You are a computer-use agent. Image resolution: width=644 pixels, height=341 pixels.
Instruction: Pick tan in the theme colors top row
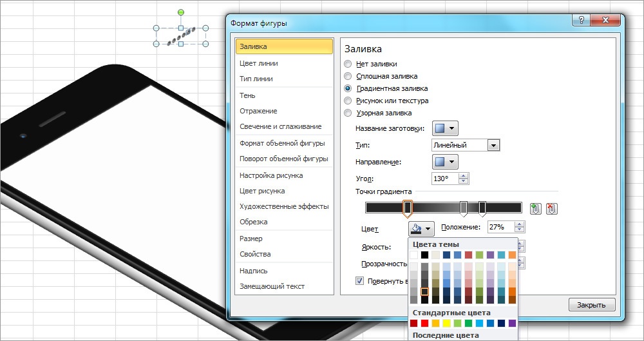[x=436, y=255]
